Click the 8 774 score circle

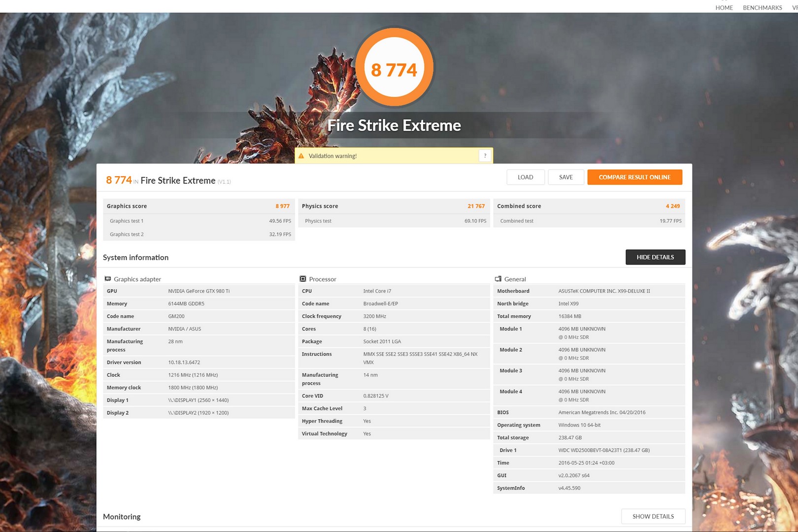394,68
